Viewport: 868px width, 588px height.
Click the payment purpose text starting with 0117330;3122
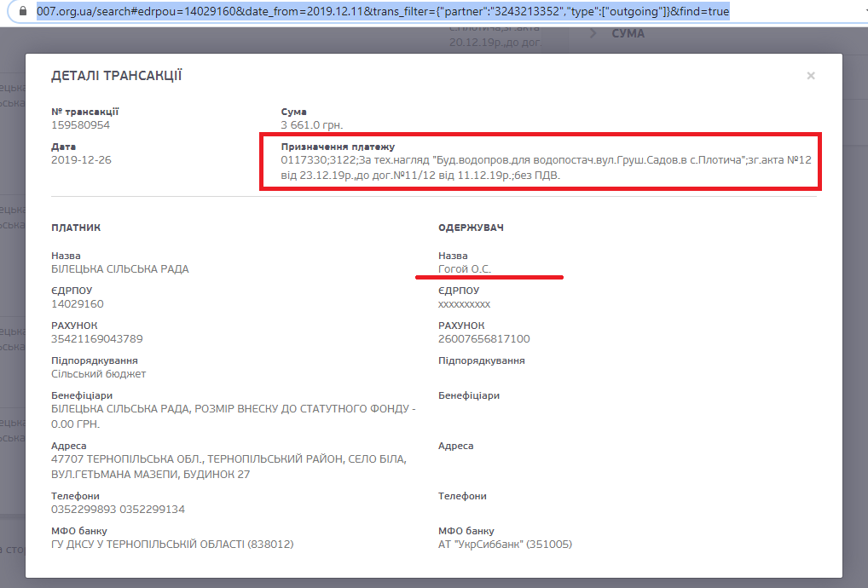coord(546,168)
